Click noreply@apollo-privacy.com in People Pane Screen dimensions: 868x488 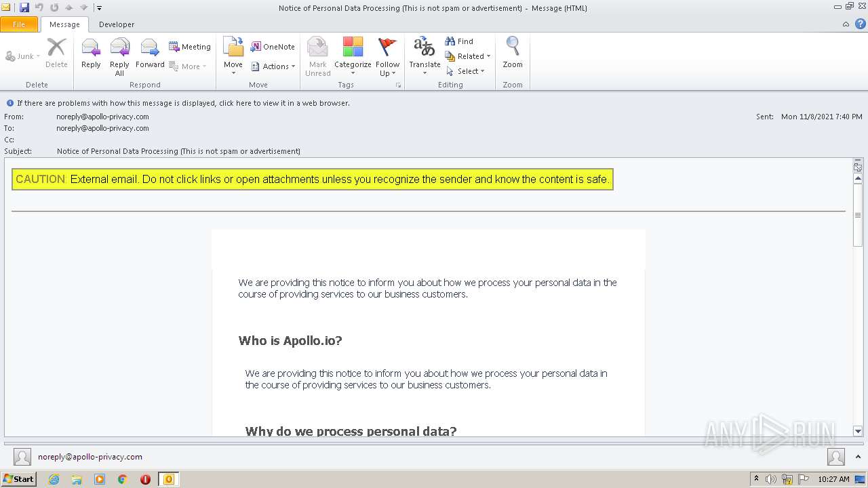coord(90,457)
